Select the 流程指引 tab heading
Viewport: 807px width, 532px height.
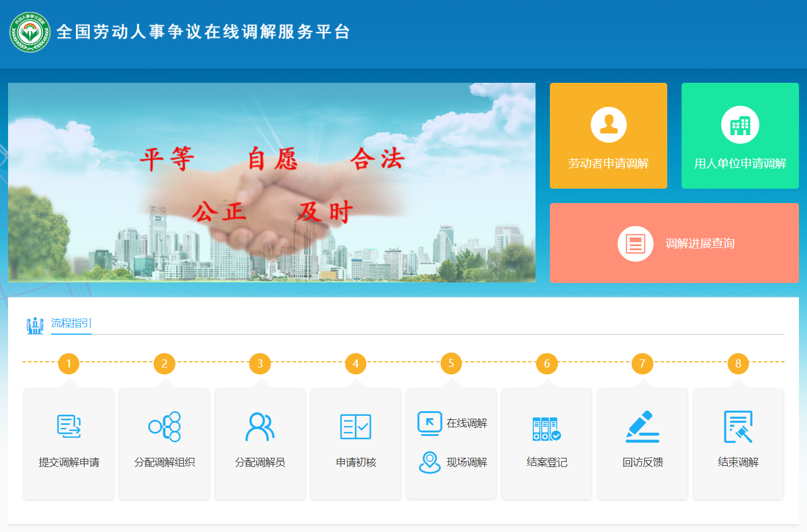pyautogui.click(x=71, y=323)
